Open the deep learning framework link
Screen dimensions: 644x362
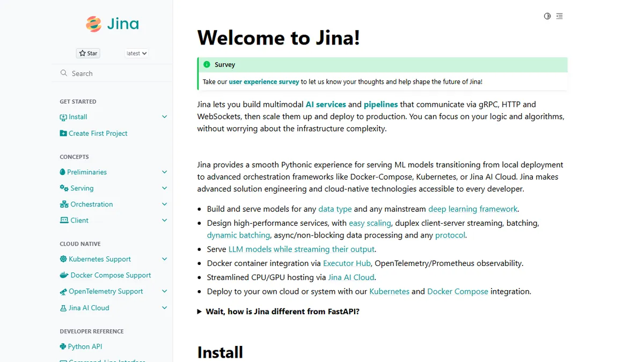473,209
